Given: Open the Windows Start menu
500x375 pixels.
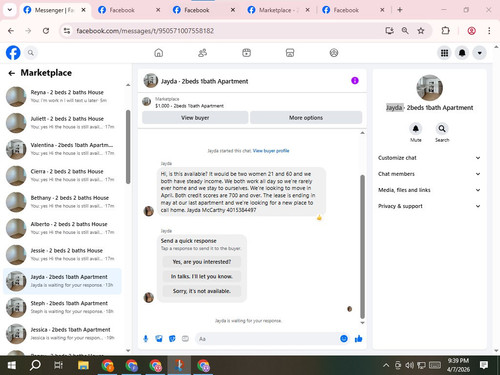Looking at the screenshot, I should [12, 366].
